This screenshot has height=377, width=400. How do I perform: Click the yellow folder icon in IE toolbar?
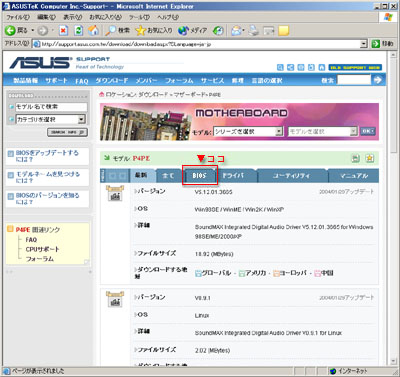coord(283,31)
